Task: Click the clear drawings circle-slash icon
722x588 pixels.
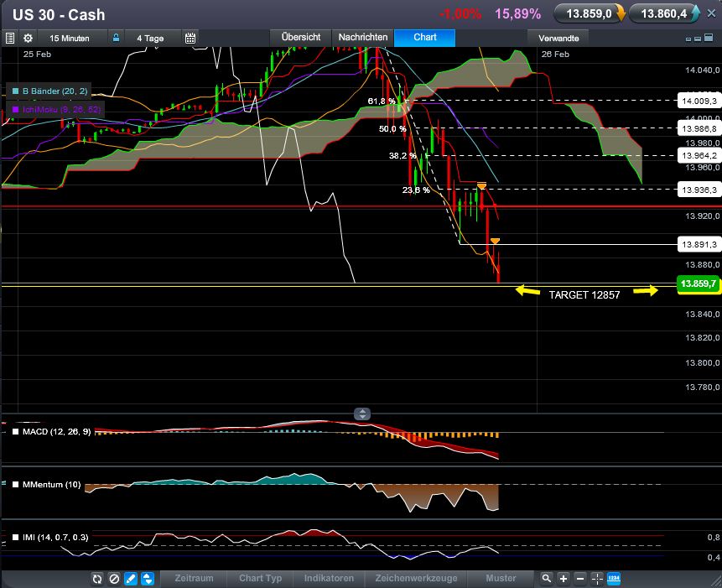Action: (114, 578)
